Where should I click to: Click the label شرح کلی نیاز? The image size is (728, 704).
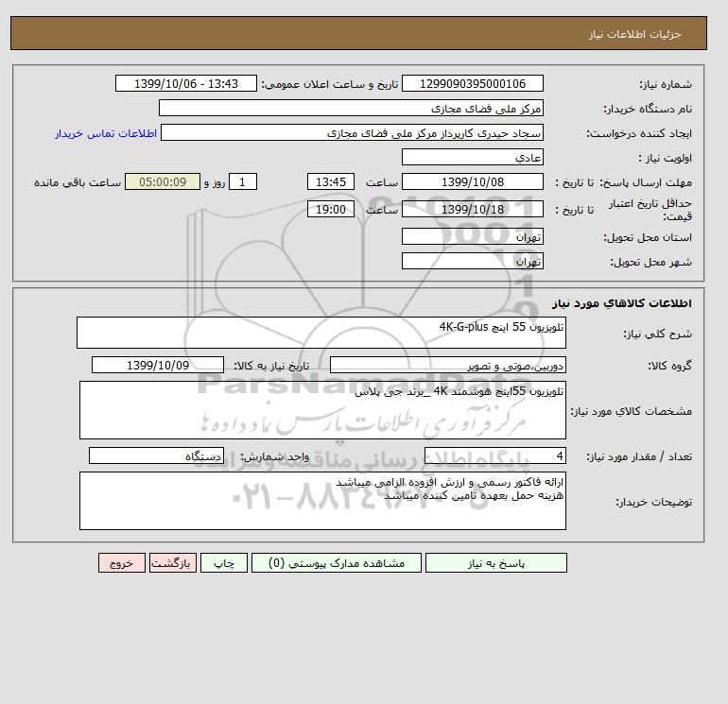[657, 334]
